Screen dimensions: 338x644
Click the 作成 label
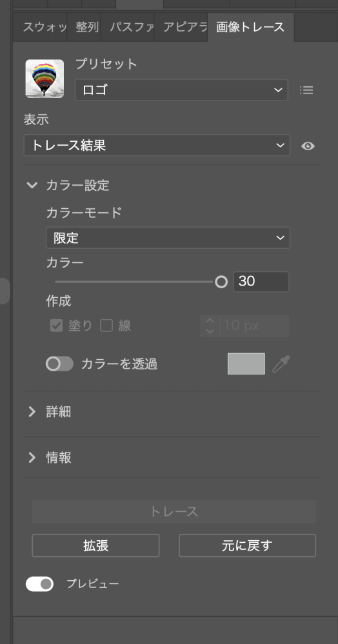pyautogui.click(x=59, y=301)
